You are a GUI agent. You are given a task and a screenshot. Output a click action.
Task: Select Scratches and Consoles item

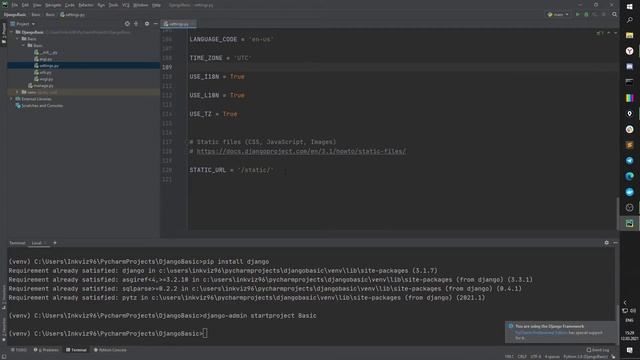click(39, 106)
